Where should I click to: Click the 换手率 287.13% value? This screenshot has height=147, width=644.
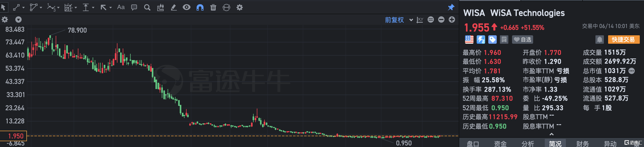[498, 89]
